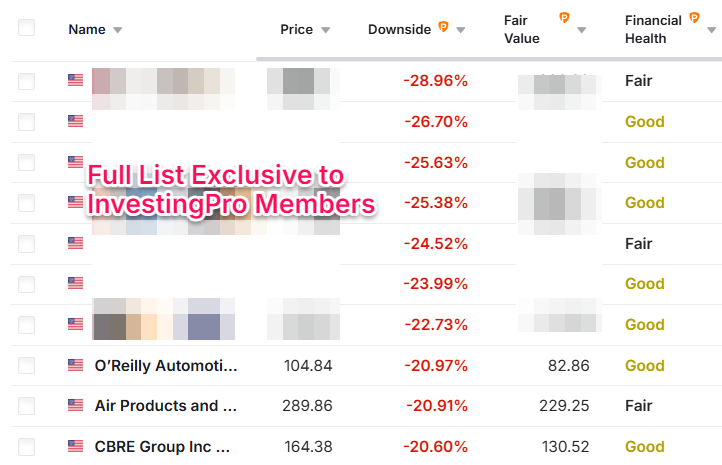The image size is (722, 465).
Task: Click the Downside column header label
Action: 400,29
